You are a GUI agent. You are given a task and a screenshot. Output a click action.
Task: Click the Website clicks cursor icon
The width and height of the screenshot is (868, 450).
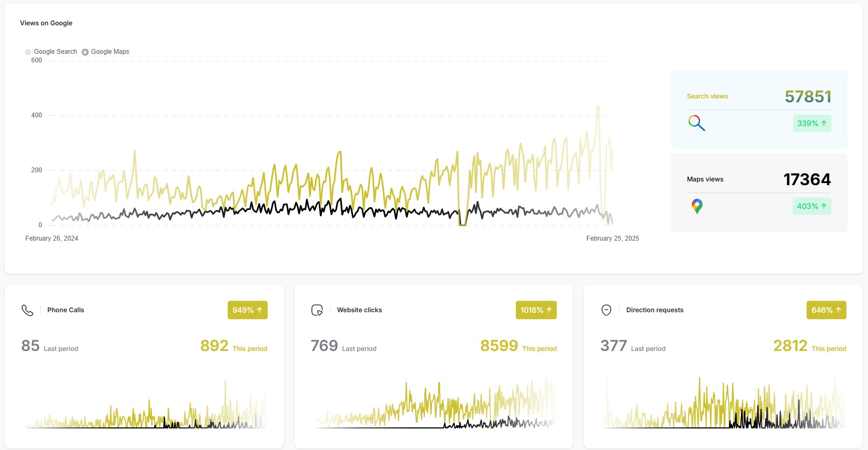(317, 310)
